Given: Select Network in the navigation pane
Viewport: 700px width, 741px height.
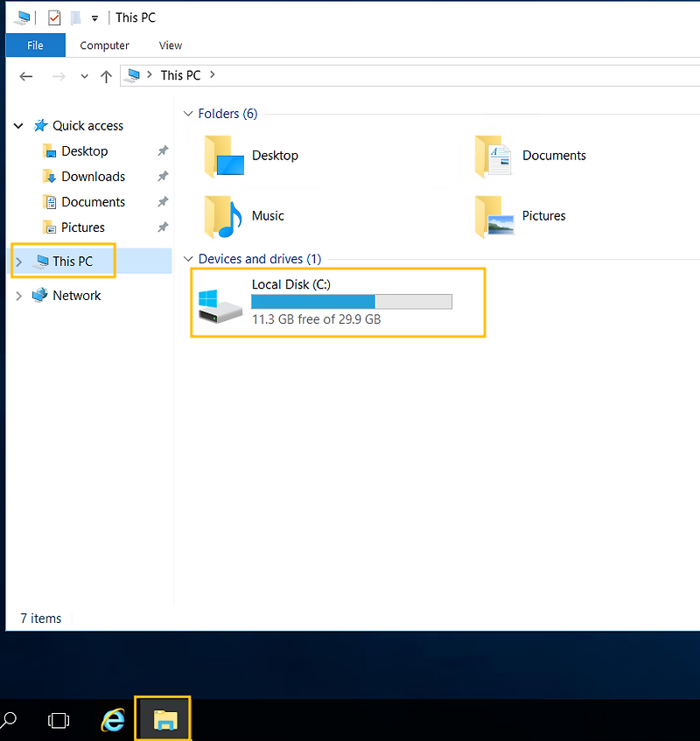Looking at the screenshot, I should pyautogui.click(x=77, y=295).
